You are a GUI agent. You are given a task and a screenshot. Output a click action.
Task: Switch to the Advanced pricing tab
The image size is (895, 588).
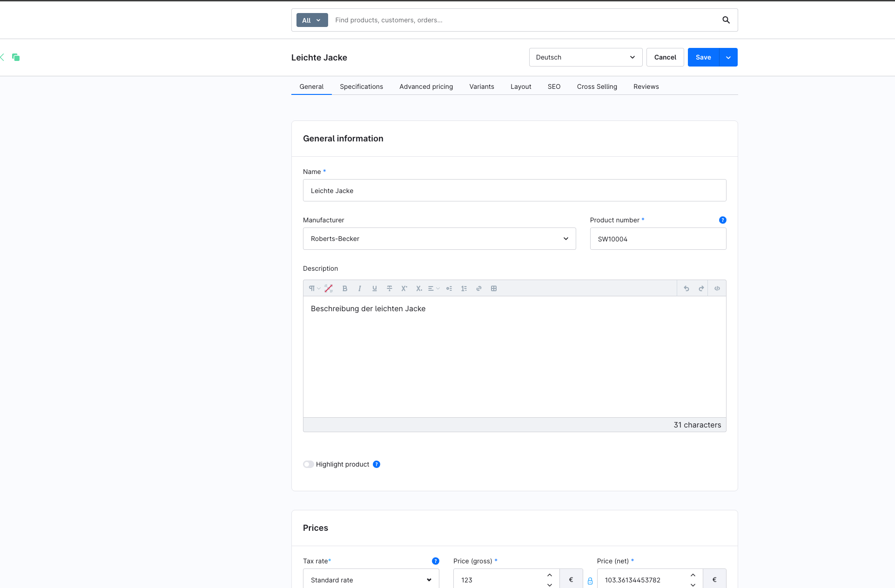point(426,87)
